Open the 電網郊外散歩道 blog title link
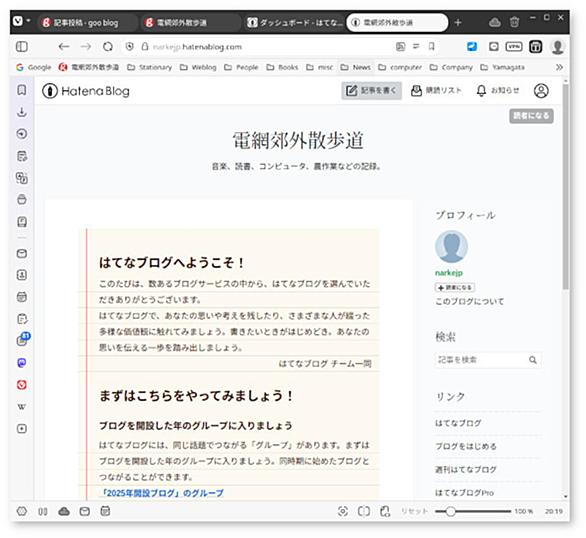Screen dimensions: 586x538 (x=298, y=140)
